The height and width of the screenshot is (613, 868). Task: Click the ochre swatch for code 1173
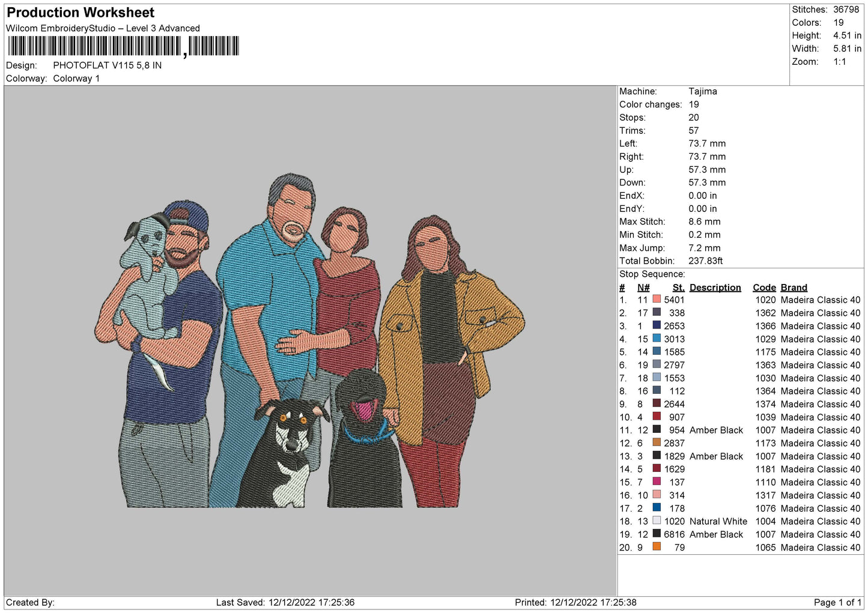(657, 442)
